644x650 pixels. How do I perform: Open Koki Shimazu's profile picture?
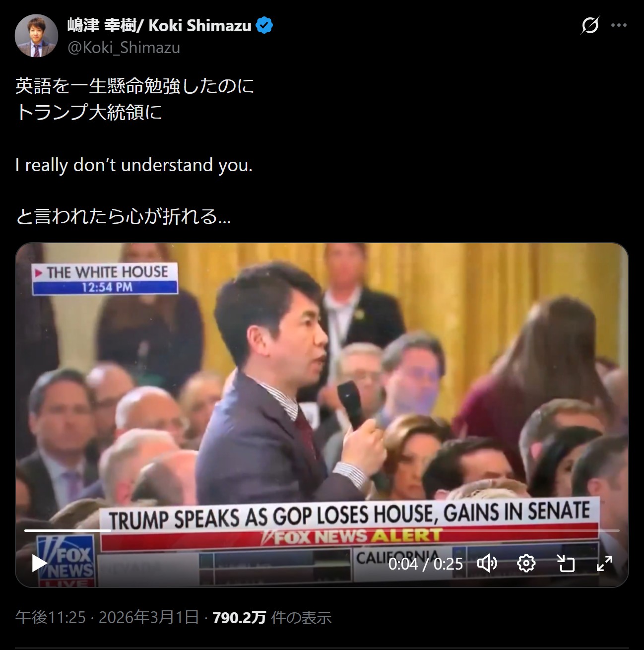tap(36, 36)
